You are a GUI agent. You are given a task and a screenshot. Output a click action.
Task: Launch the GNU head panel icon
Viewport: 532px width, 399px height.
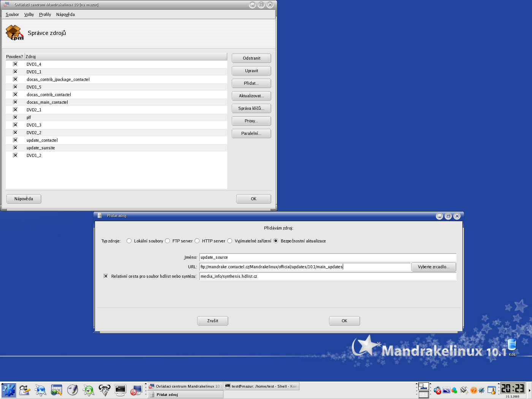click(x=104, y=390)
